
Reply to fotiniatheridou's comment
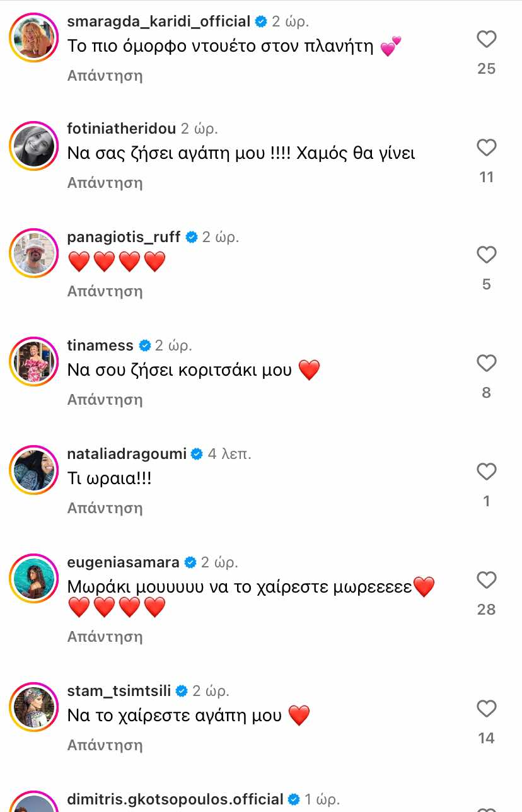click(x=105, y=183)
